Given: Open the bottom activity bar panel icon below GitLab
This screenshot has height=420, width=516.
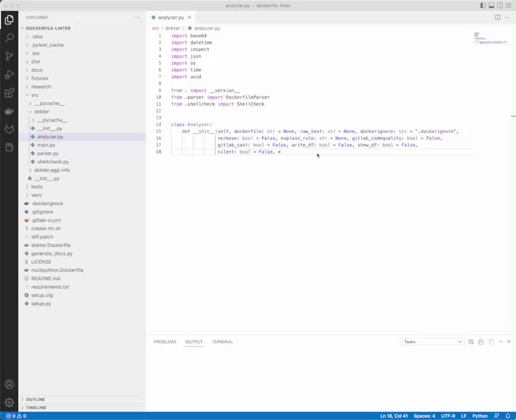Looking at the screenshot, I should click(x=9, y=148).
